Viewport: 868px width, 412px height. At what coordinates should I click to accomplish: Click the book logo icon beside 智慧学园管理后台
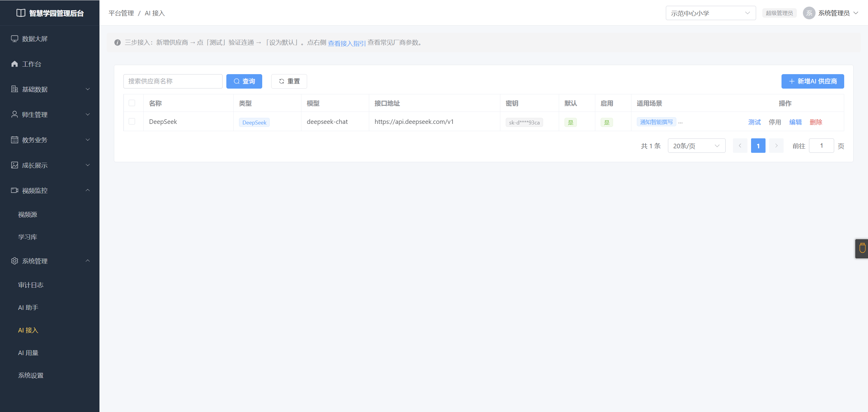point(21,13)
